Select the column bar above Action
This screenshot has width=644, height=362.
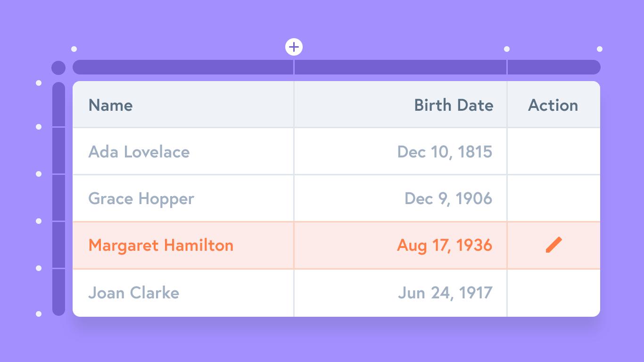coord(553,67)
